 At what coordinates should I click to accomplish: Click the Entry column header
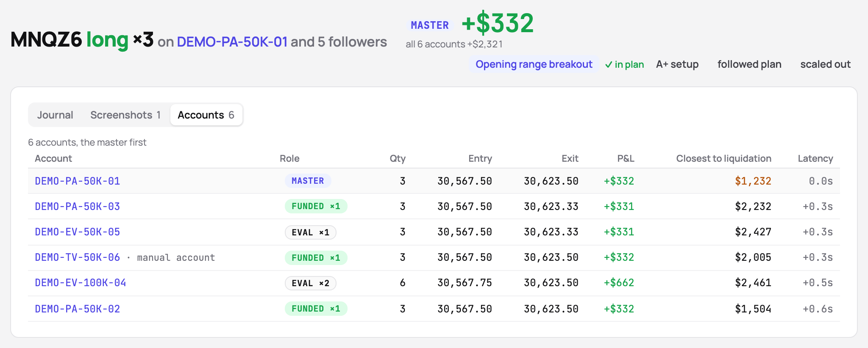(x=480, y=158)
